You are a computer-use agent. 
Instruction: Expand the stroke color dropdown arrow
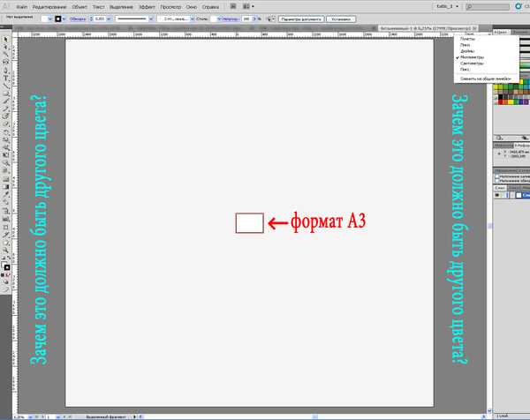[x=64, y=19]
